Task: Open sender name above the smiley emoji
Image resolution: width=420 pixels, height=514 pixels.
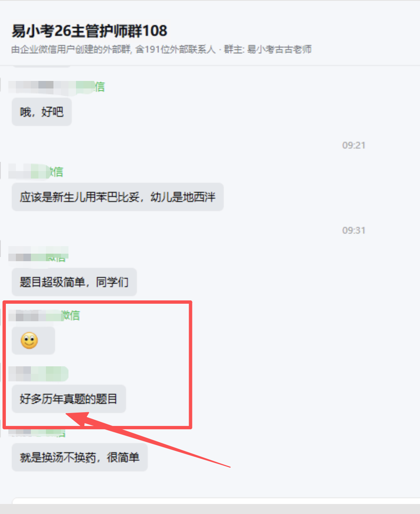Action: coord(44,315)
